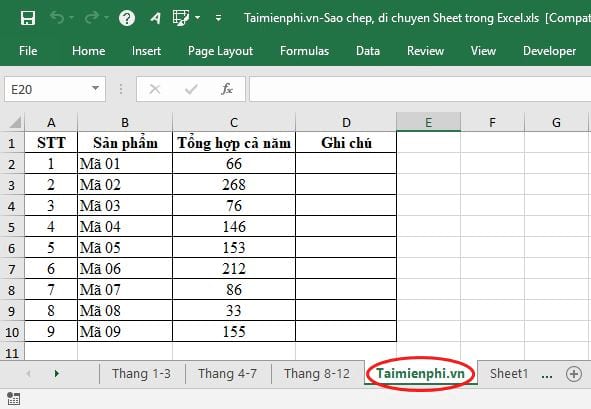Switch to the Home ribbon tab

pyautogui.click(x=89, y=51)
